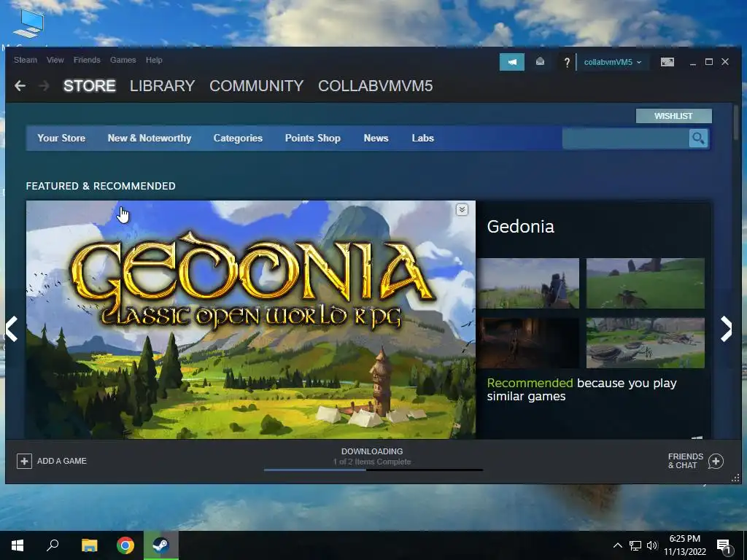Switch to the STORE tab

coord(90,86)
